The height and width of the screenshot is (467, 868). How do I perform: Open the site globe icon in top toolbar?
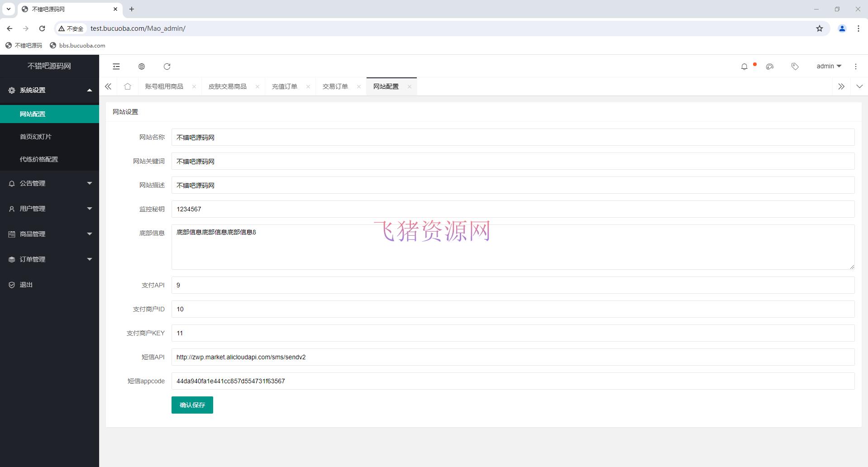[x=141, y=66]
